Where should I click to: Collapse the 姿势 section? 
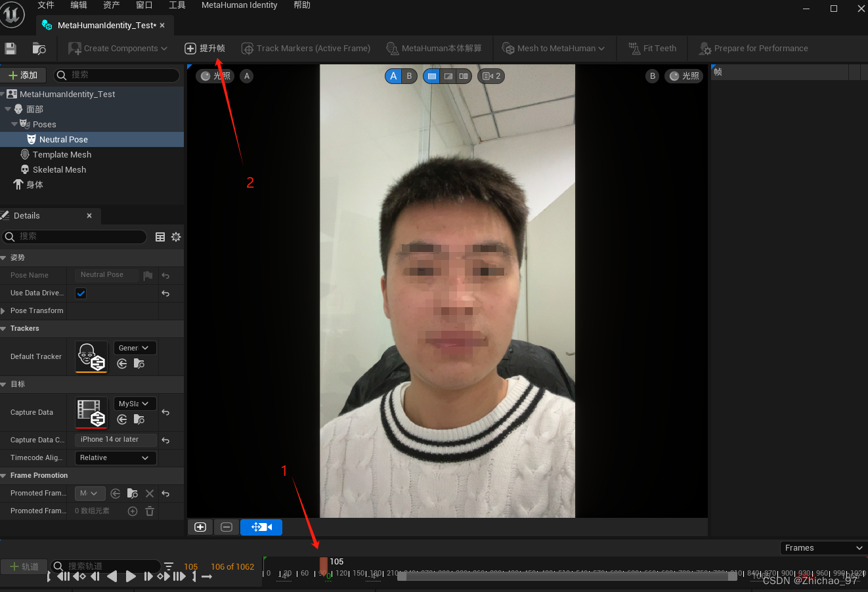3,258
